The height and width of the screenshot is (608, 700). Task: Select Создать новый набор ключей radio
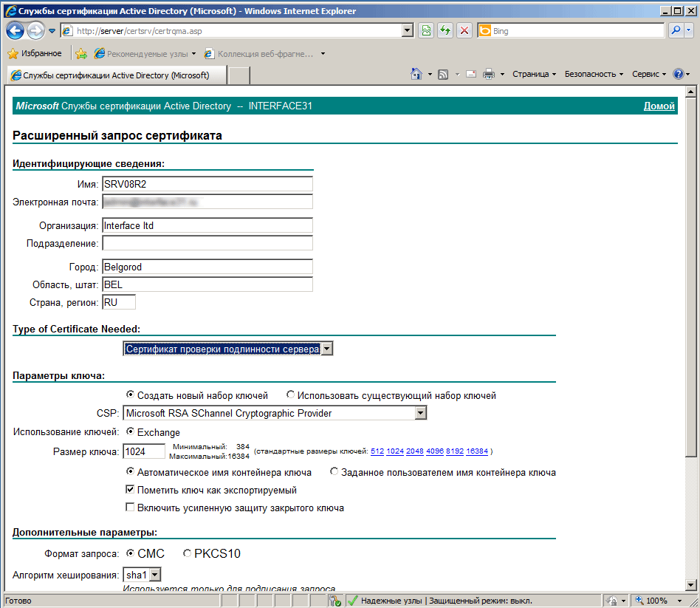130,394
